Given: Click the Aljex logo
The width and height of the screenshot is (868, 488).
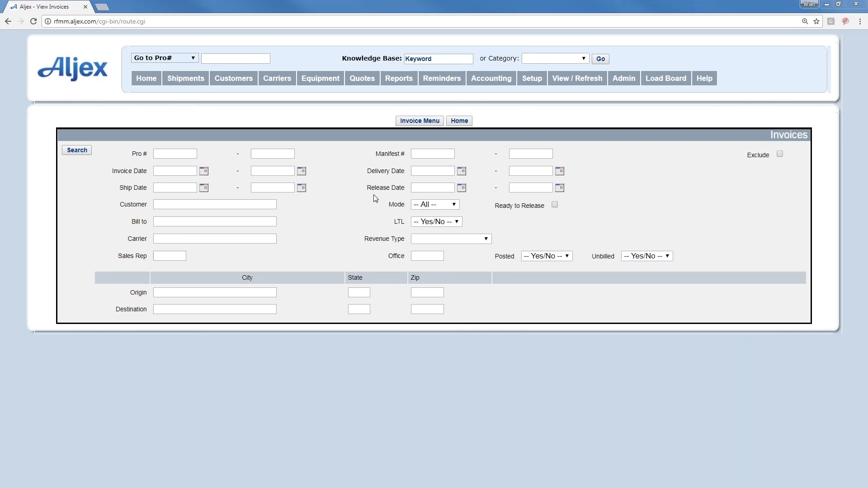Looking at the screenshot, I should (x=72, y=68).
